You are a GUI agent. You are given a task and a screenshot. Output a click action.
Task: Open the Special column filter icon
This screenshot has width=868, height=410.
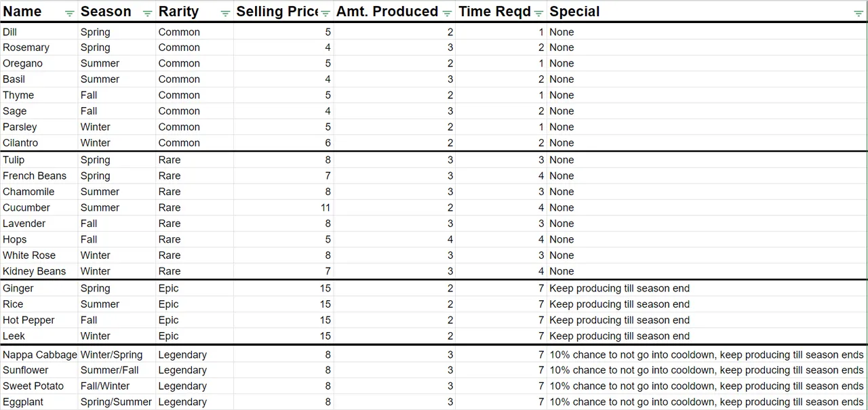coord(859,14)
